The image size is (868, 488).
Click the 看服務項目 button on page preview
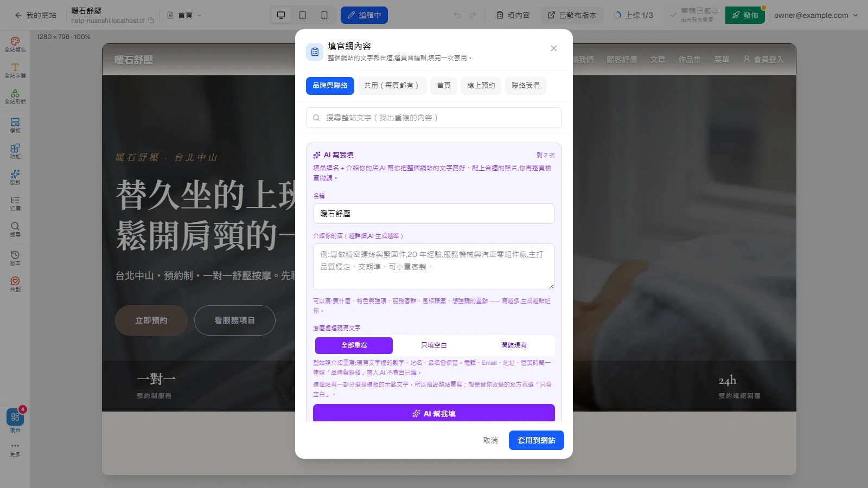(235, 320)
